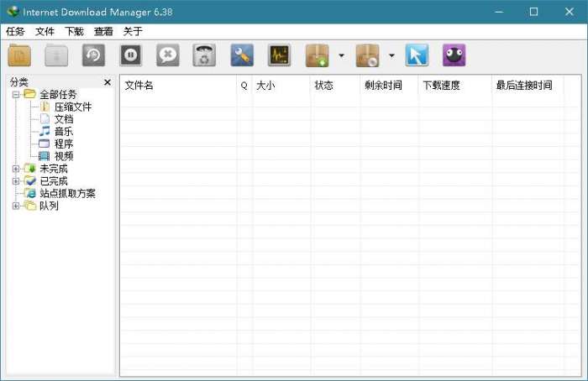The image size is (588, 381).
Task: Click the 压缩文件 zip folder icon
Action: [45, 107]
